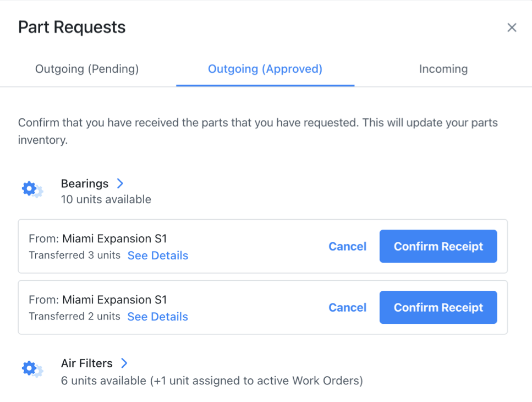Click Miami Expansion S1 in 3-unit card
This screenshot has width=532, height=402.
tap(114, 238)
